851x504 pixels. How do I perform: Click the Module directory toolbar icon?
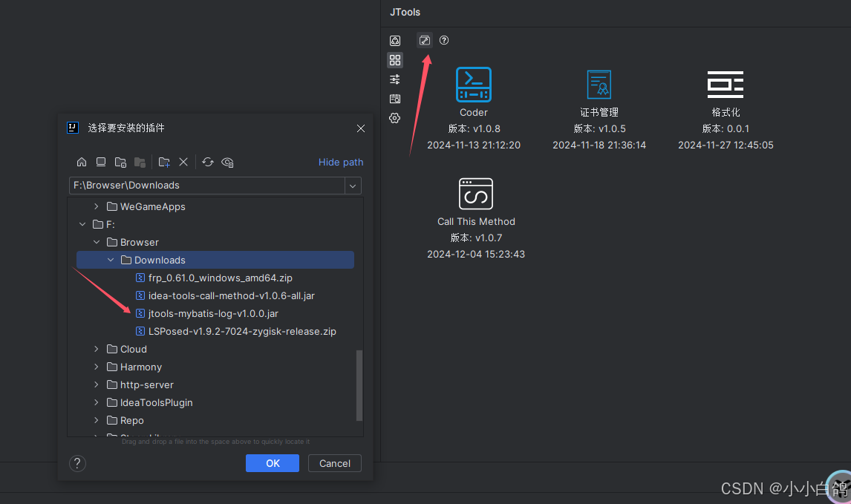tap(140, 163)
